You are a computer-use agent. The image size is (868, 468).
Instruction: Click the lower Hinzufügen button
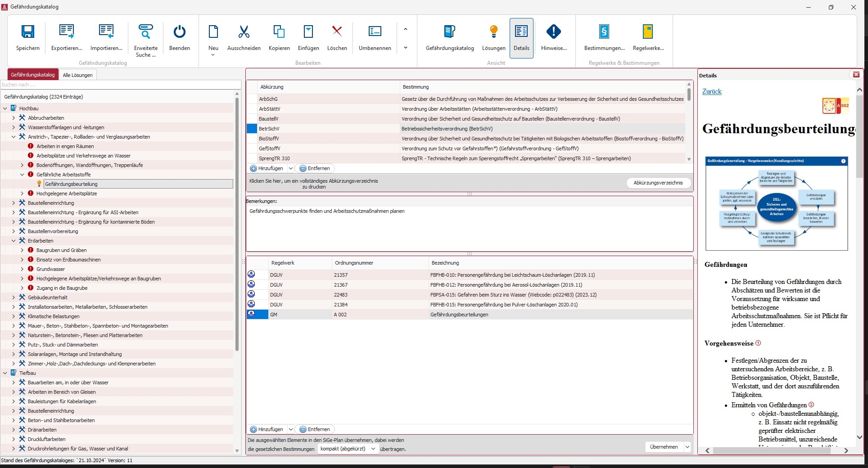(267, 429)
